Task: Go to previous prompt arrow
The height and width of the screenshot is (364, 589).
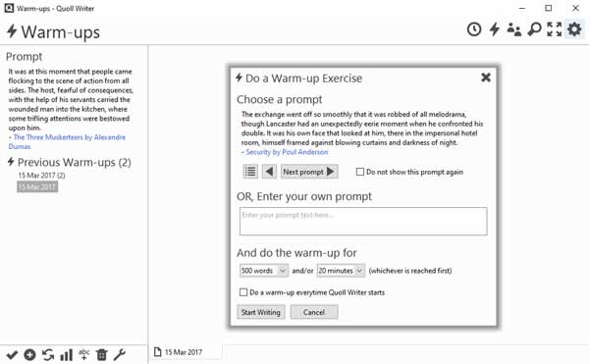Action: (x=269, y=172)
